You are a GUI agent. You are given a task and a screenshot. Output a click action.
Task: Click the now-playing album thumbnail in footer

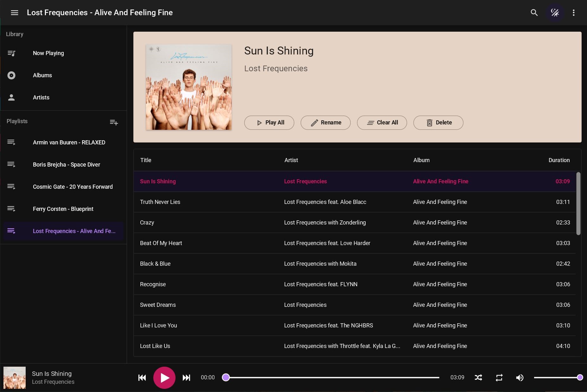pos(15,378)
